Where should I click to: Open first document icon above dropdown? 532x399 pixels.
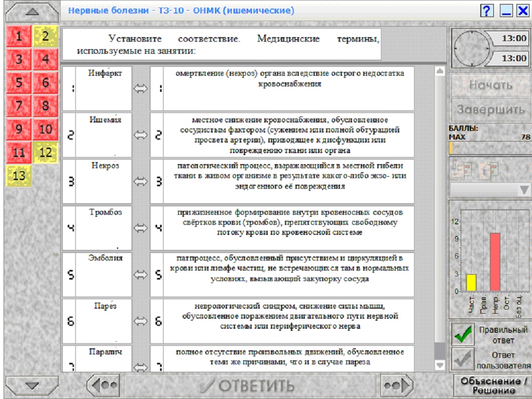click(462, 170)
